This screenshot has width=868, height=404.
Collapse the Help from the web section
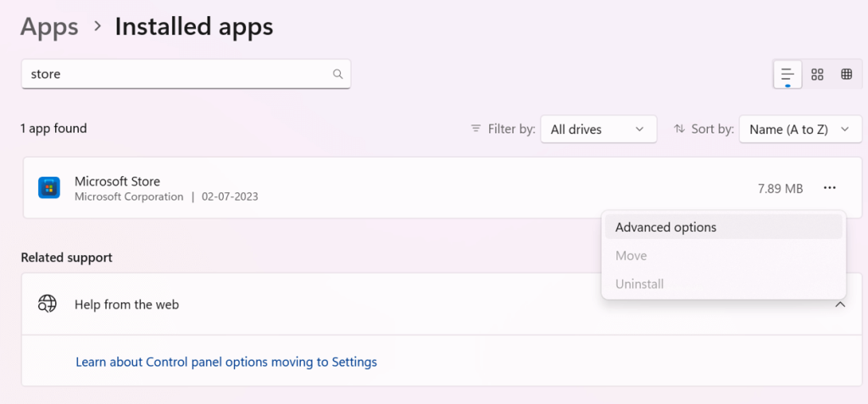coord(840,304)
